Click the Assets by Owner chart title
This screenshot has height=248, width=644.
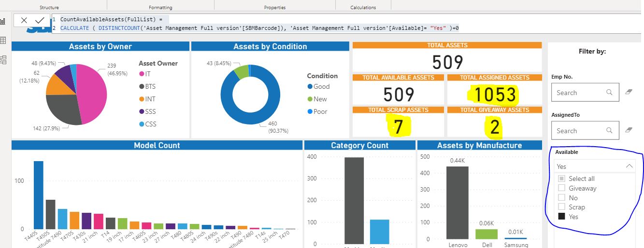point(100,46)
